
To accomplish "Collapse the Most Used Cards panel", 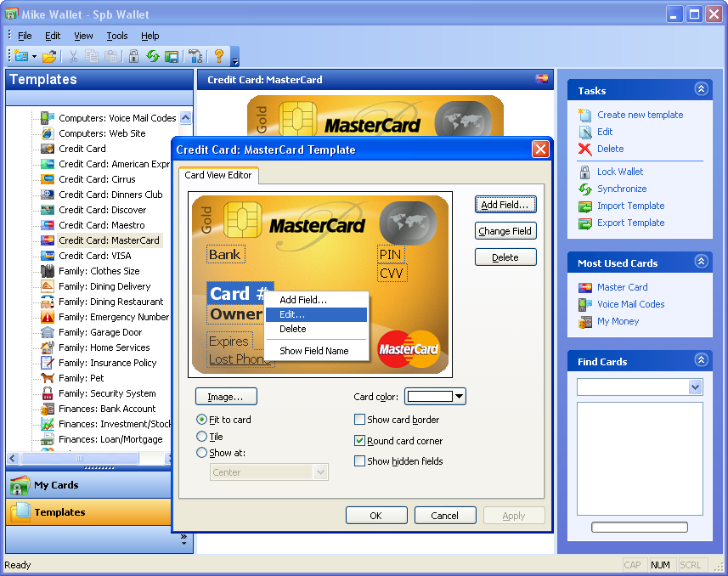I will click(x=701, y=262).
